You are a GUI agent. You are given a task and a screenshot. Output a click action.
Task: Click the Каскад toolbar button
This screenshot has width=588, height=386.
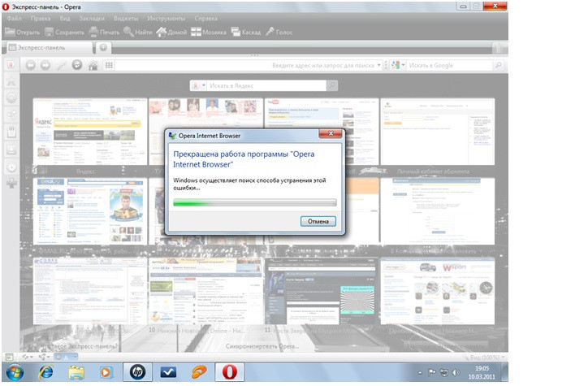pyautogui.click(x=245, y=32)
